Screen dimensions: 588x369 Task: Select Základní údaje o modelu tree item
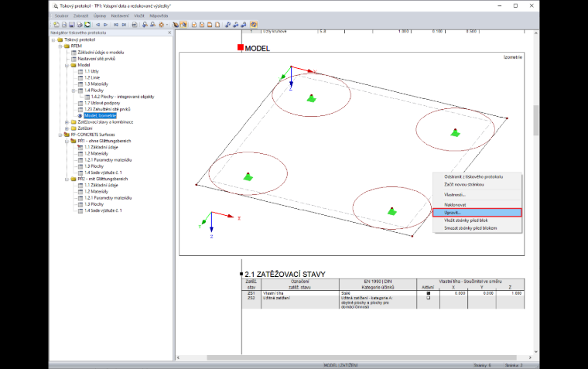point(101,53)
